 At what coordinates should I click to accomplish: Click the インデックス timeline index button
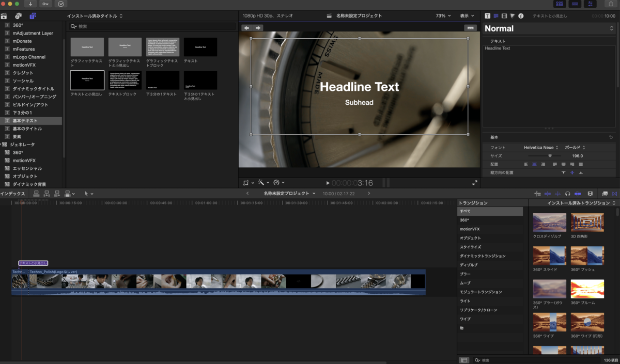(12, 194)
